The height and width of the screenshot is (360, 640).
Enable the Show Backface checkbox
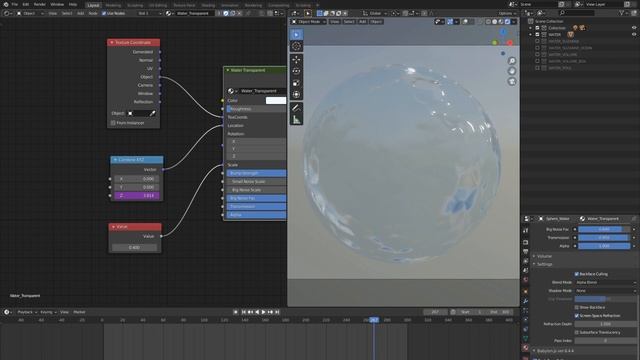577,307
